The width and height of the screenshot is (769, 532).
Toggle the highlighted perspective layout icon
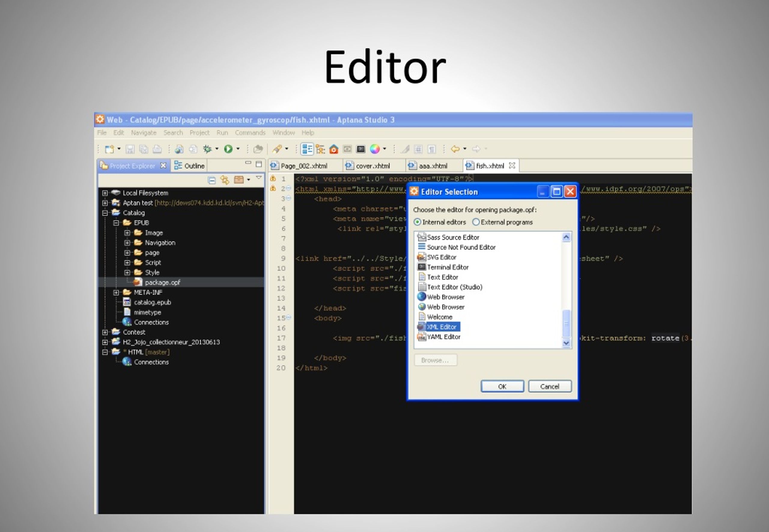306,149
